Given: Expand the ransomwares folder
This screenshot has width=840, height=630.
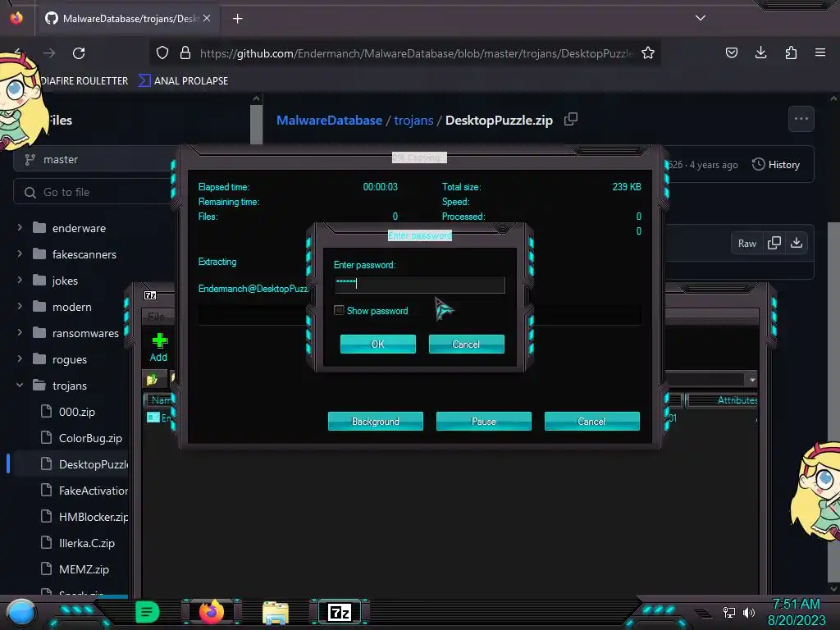Looking at the screenshot, I should 20,333.
